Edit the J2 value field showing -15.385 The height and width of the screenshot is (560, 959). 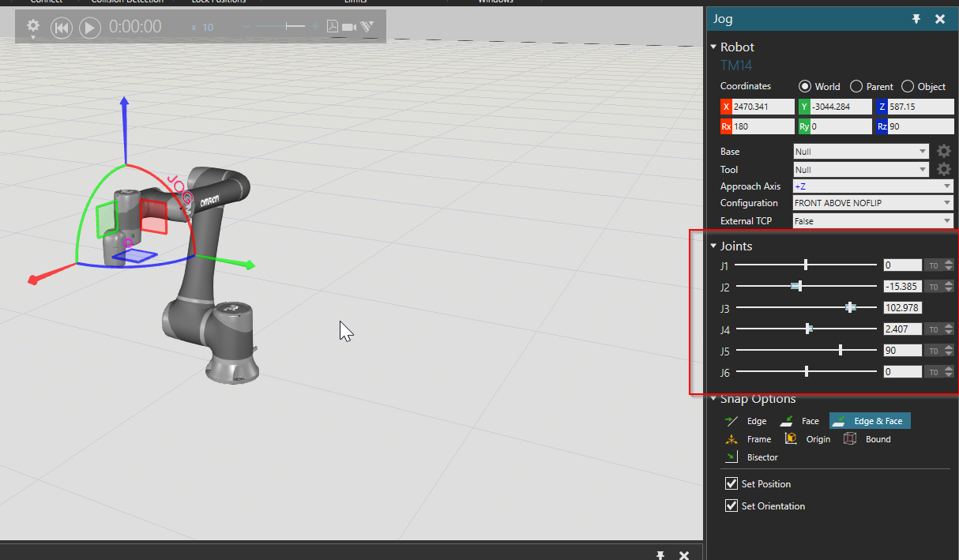902,287
